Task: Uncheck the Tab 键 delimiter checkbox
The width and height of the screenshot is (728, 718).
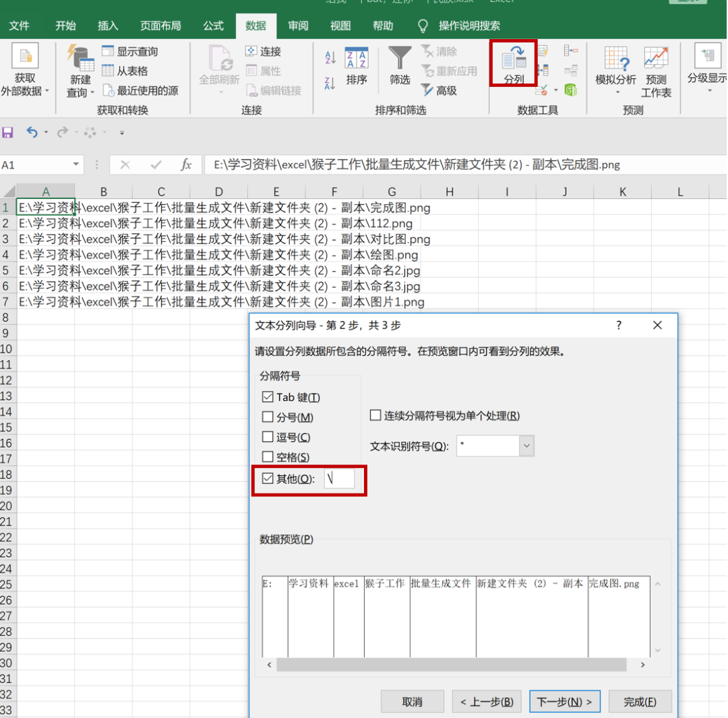Action: point(268,397)
